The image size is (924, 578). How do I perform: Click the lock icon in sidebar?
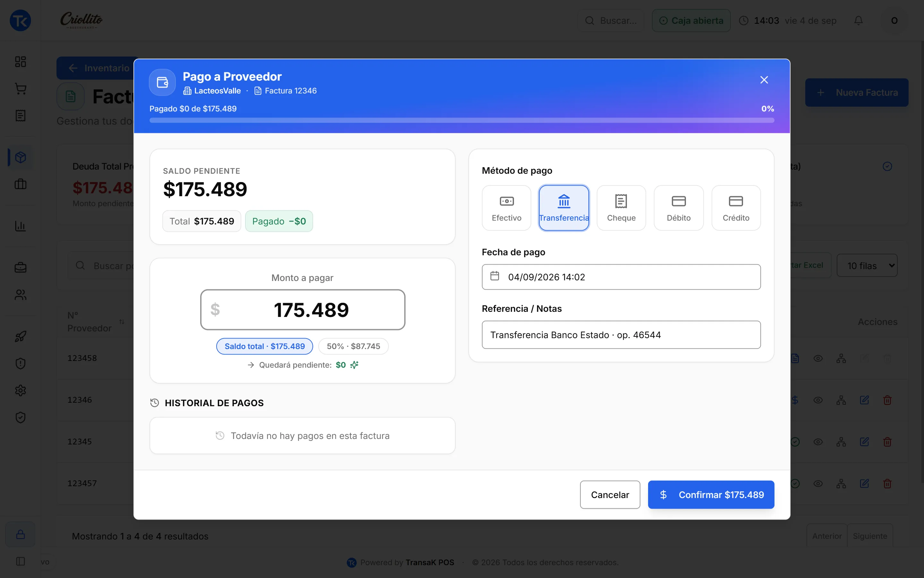click(x=20, y=534)
